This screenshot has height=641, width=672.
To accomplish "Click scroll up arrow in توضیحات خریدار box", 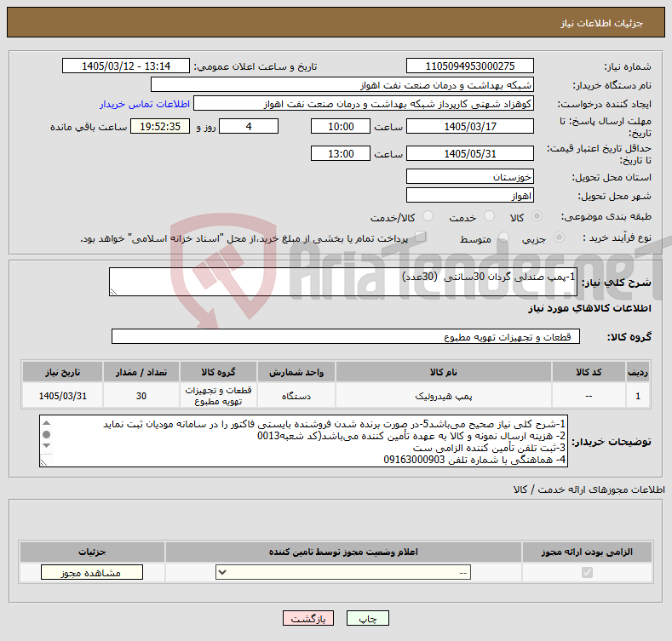I will [x=47, y=423].
